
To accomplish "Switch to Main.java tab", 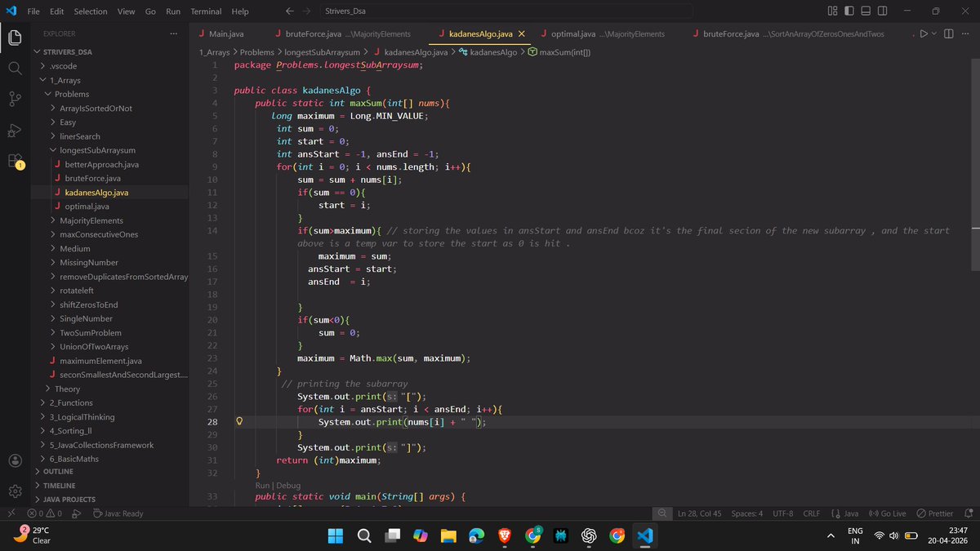I will [x=228, y=34].
